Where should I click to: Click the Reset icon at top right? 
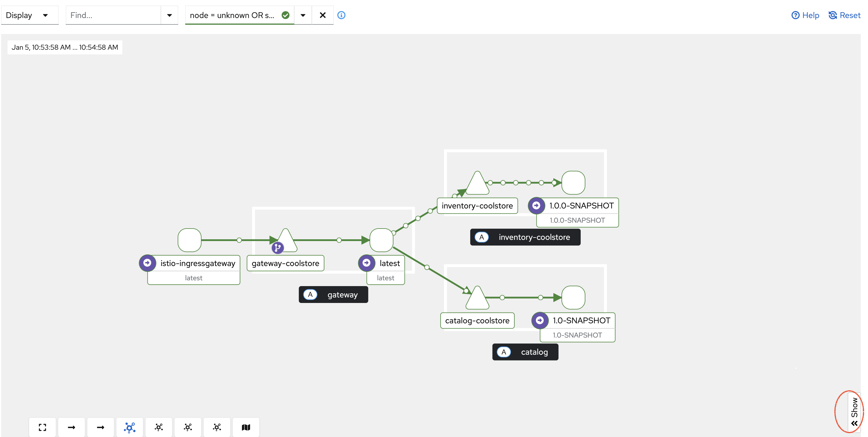[x=832, y=15]
